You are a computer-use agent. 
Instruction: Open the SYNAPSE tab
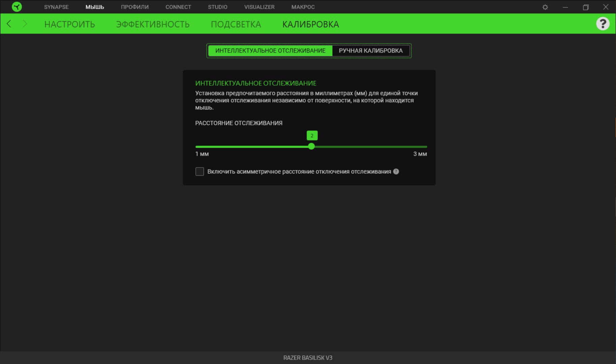pos(56,7)
